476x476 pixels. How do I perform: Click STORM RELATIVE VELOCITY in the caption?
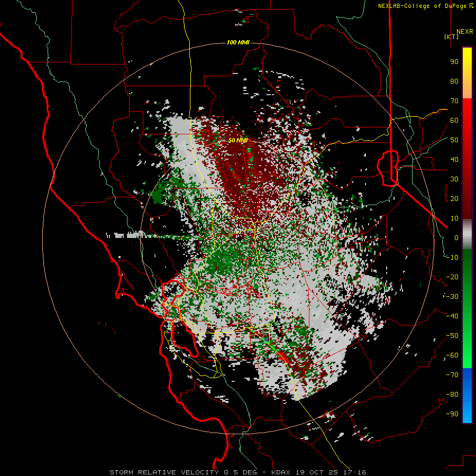(164, 472)
